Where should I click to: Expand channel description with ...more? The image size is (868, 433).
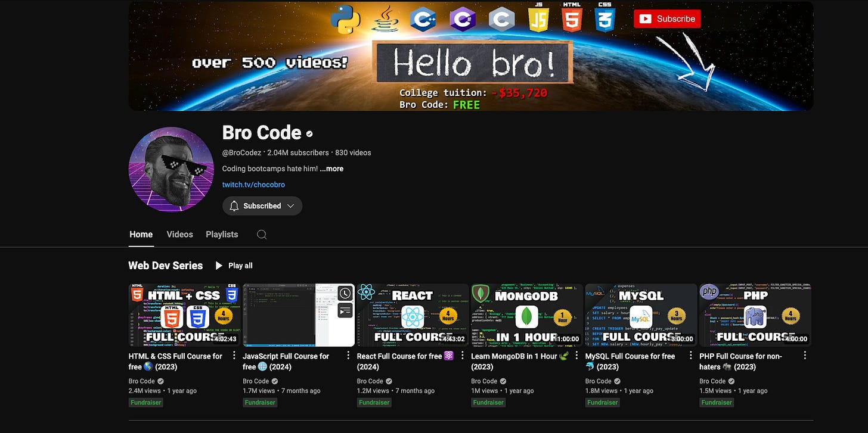[x=331, y=169]
